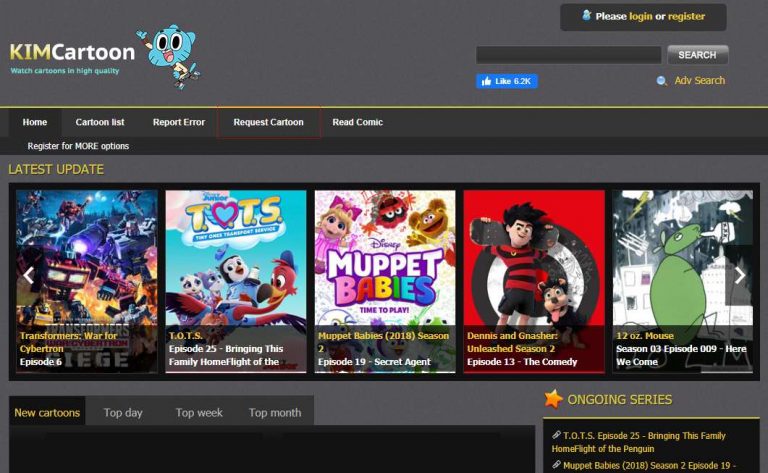Click the link icon beside Muppet Babies entry
This screenshot has width=768, height=473.
click(x=556, y=465)
